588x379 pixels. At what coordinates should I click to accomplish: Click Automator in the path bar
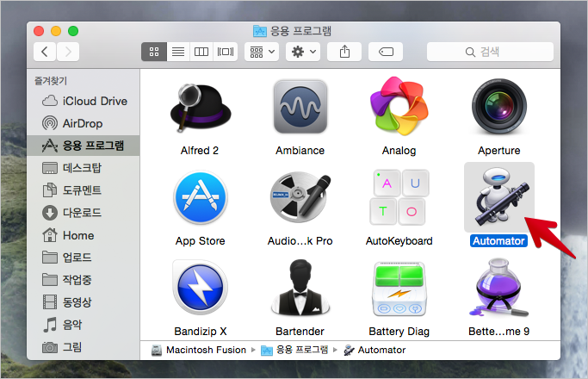tap(374, 350)
